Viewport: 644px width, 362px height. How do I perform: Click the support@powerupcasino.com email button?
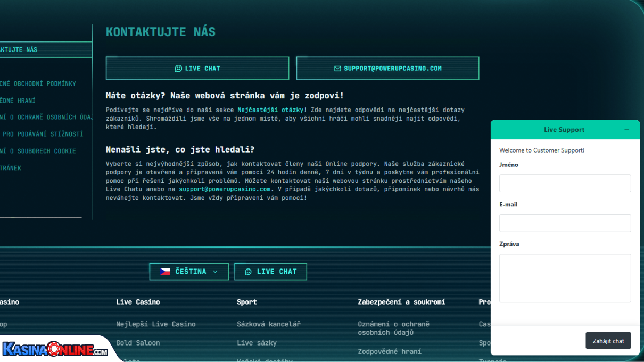pyautogui.click(x=387, y=69)
